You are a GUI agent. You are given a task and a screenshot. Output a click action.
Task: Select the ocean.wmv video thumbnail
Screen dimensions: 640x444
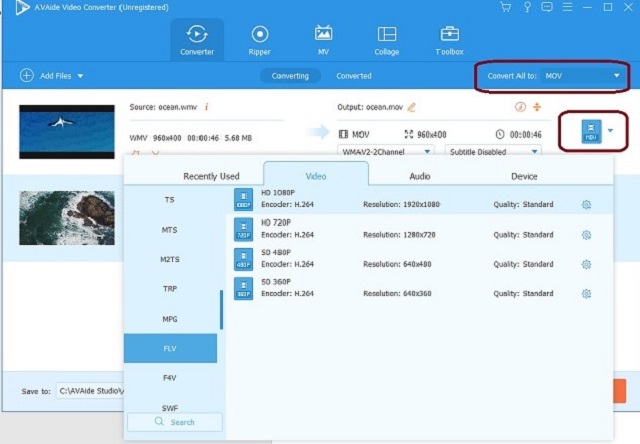coord(67,132)
